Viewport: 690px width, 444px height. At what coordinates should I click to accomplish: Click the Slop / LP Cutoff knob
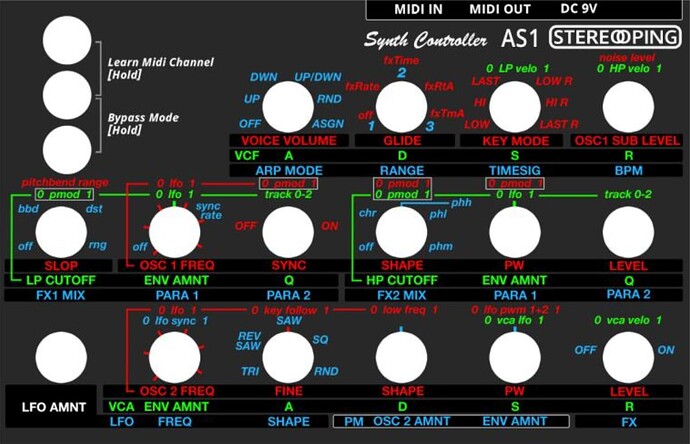pyautogui.click(x=61, y=232)
